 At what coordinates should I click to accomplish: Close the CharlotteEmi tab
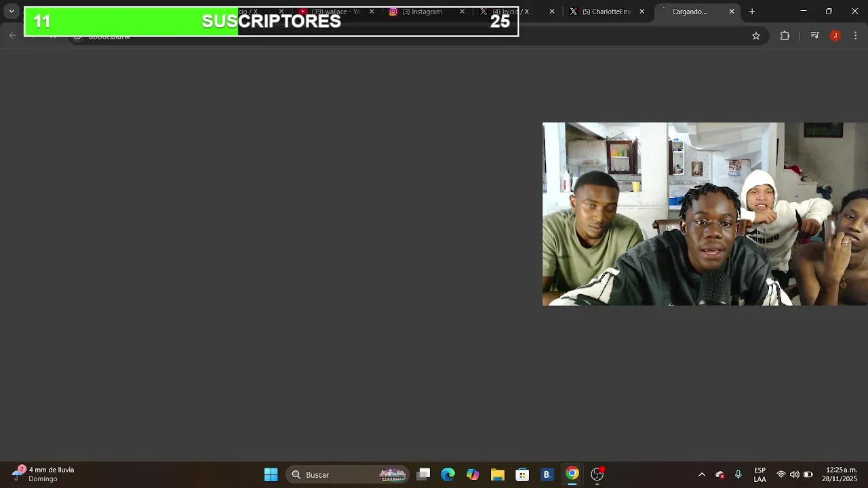[642, 12]
